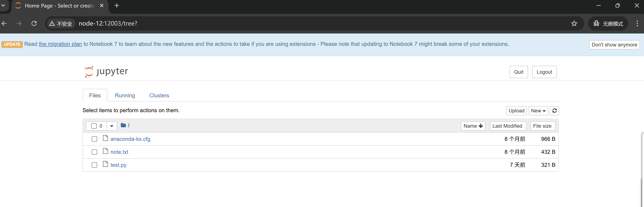Go back in browser history
Image resolution: width=644 pixels, height=207 pixels.
tap(4, 24)
